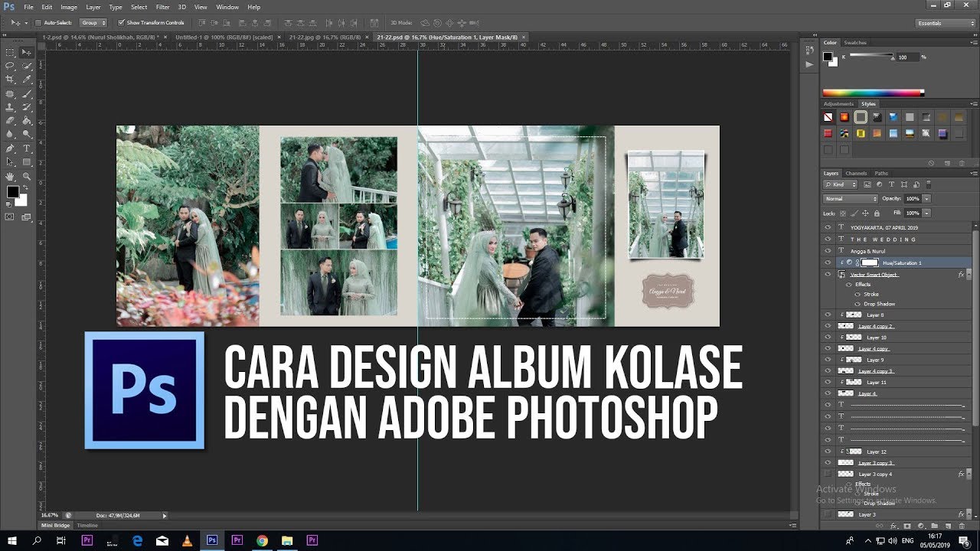Click filter for type layers icon
The height and width of the screenshot is (551, 980).
pyautogui.click(x=892, y=184)
